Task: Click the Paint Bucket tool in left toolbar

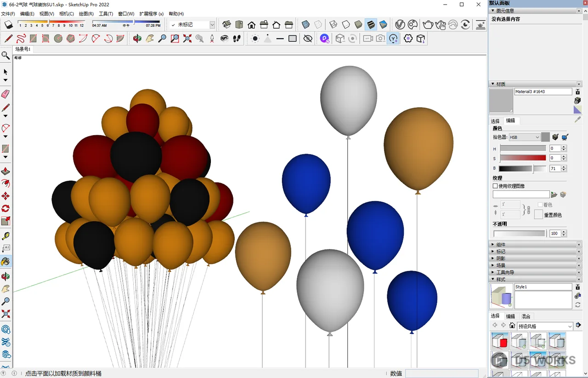Action: [6, 261]
